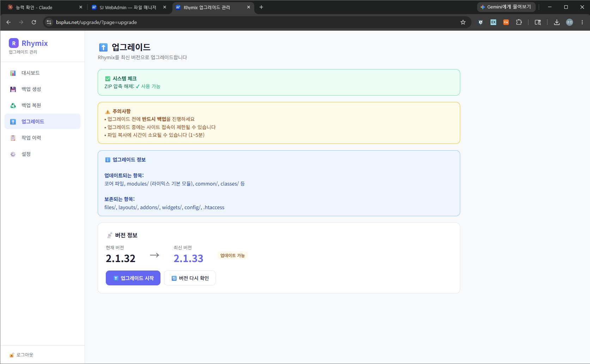Click the Rhymix logo icon
590x364 pixels.
[x=14, y=43]
